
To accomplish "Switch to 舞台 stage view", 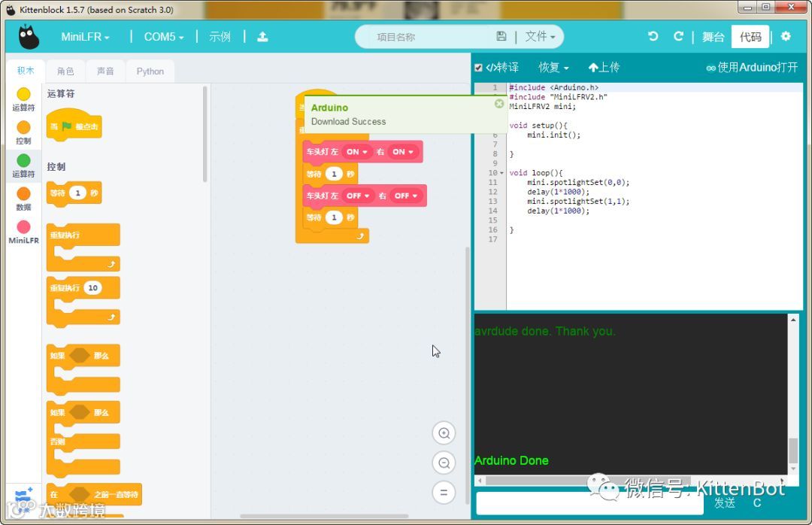I will [713, 37].
